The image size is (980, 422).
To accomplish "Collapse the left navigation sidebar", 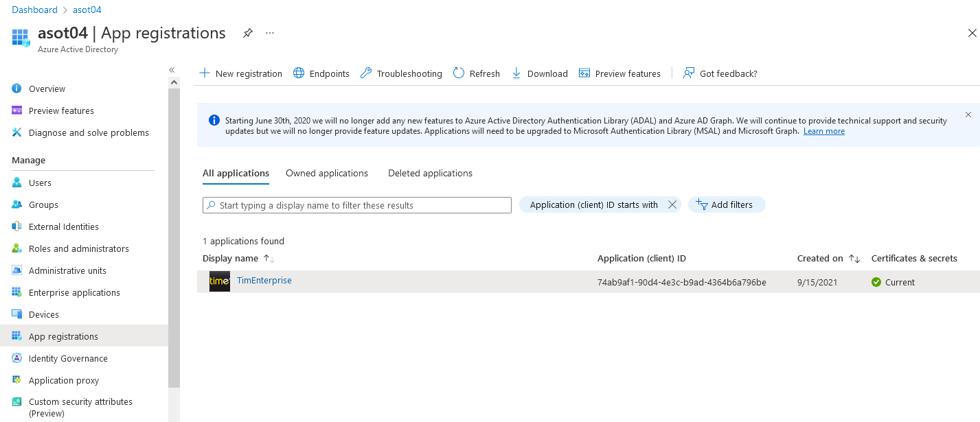I will (x=172, y=70).
